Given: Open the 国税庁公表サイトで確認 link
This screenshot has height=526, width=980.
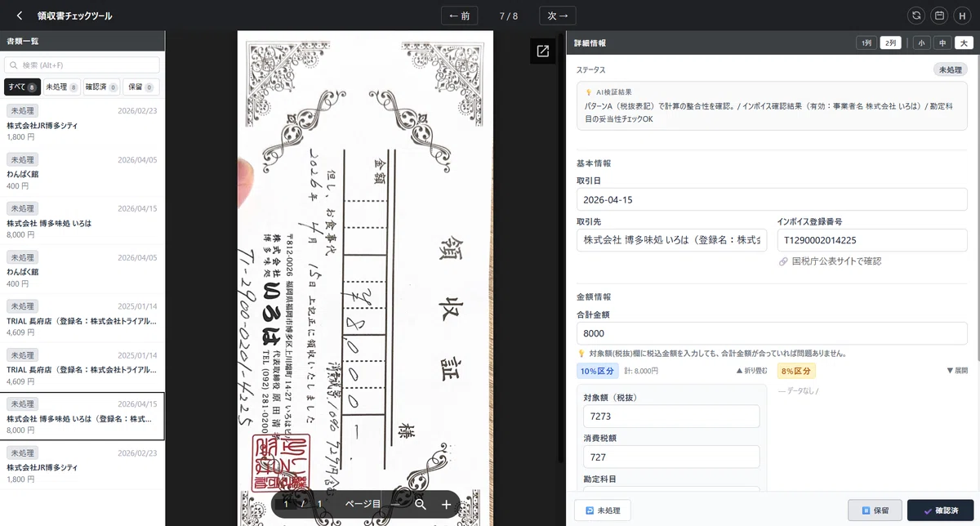Looking at the screenshot, I should click(831, 261).
